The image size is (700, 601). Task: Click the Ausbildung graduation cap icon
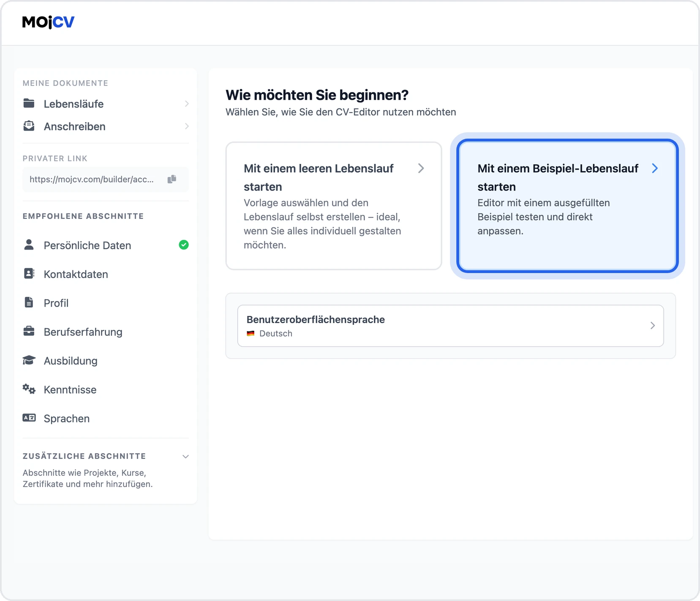[x=29, y=360]
